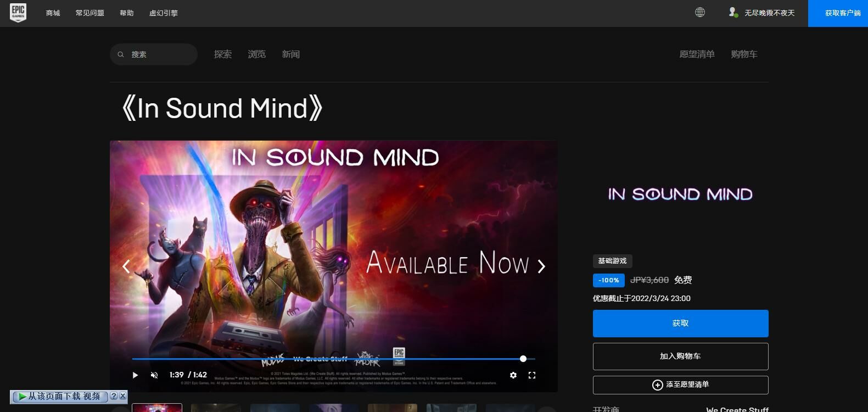Viewport: 868px width, 412px height.
Task: Click the user account avatar icon
Action: pyautogui.click(x=732, y=12)
